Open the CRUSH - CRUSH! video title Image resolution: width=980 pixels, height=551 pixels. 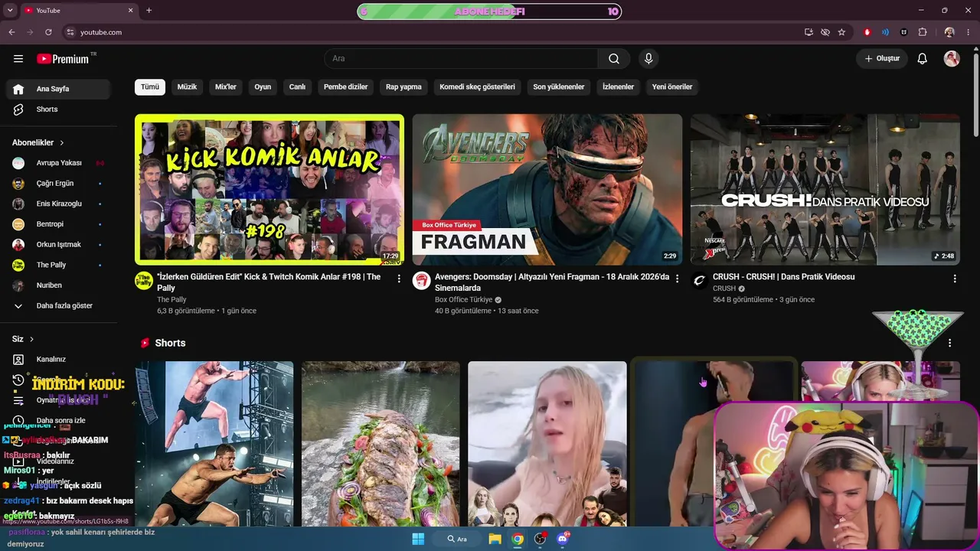[x=784, y=277]
